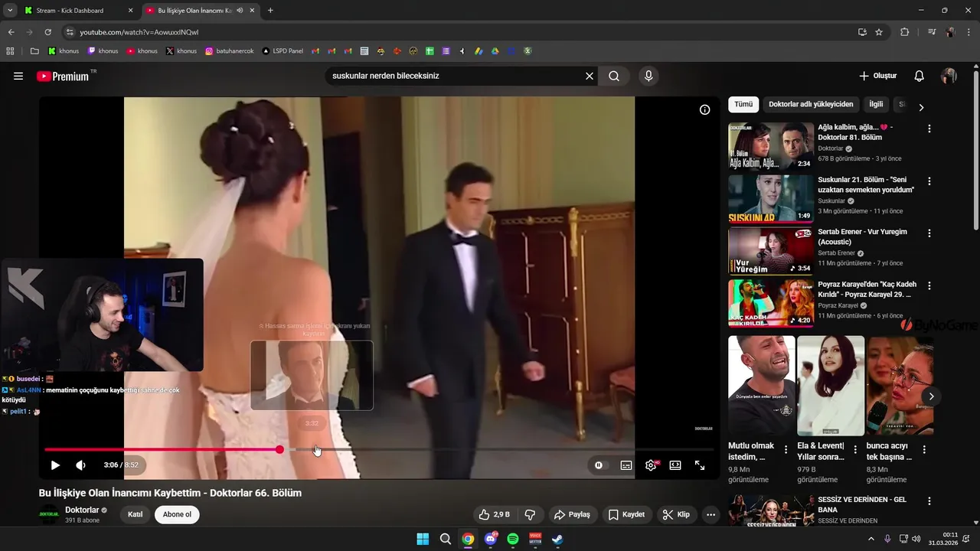Open the Kick khonus bookmark
Screen dimensions: 980x551
[63, 51]
